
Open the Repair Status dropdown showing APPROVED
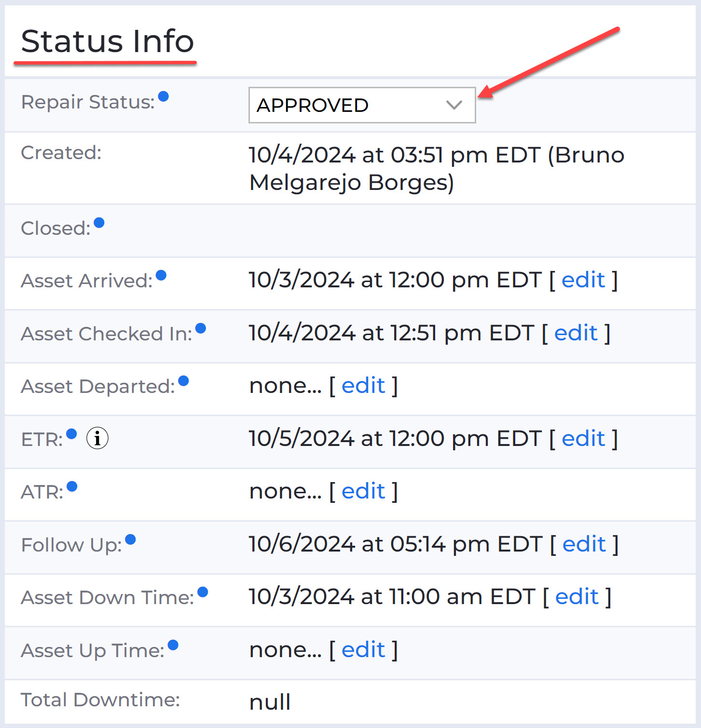[362, 105]
